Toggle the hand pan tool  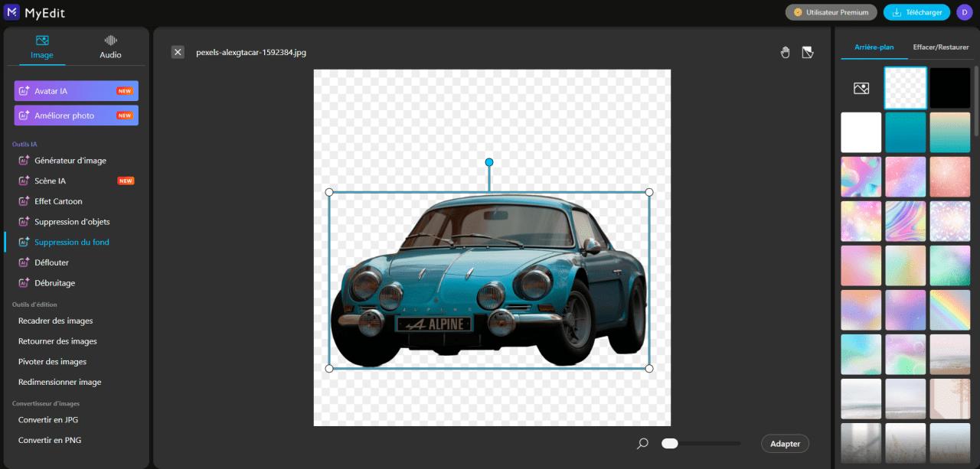tap(785, 51)
